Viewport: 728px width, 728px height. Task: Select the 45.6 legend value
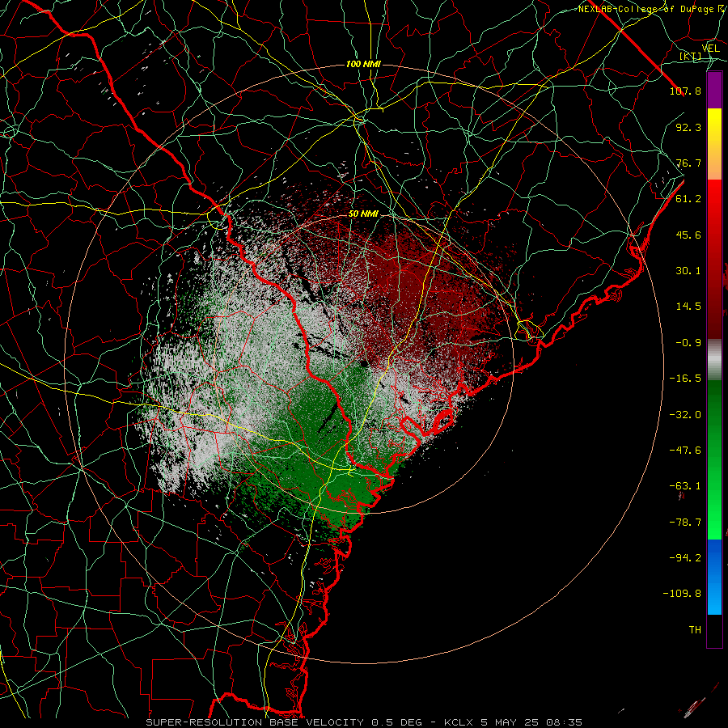coord(688,235)
